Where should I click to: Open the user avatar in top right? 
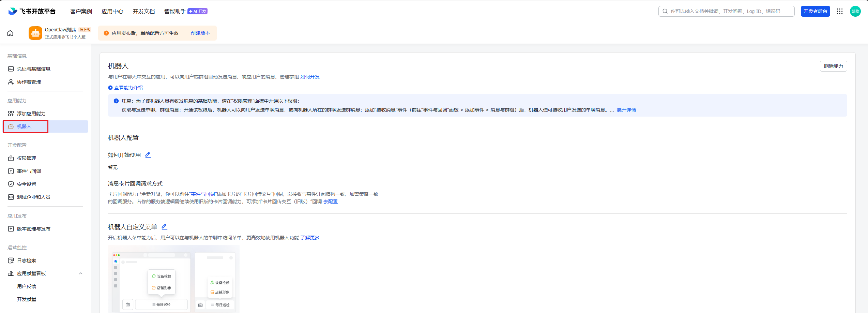click(855, 11)
